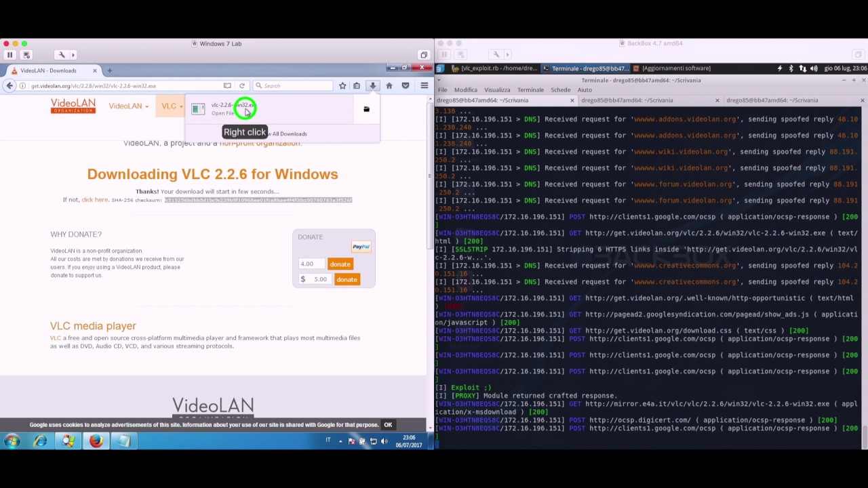Screen dimensions: 868x488
Task: Expand arrow next to Windows 7 Lab wrench
Action: pos(73,55)
